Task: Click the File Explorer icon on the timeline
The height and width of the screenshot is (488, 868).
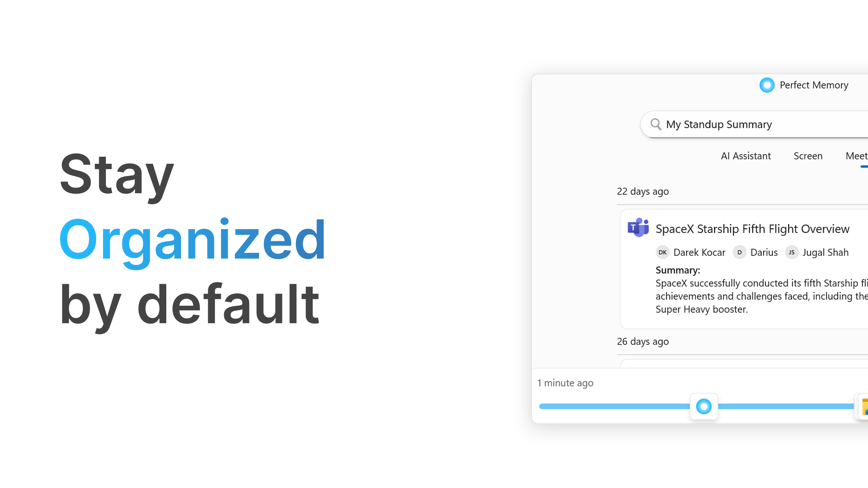Action: pyautogui.click(x=864, y=407)
